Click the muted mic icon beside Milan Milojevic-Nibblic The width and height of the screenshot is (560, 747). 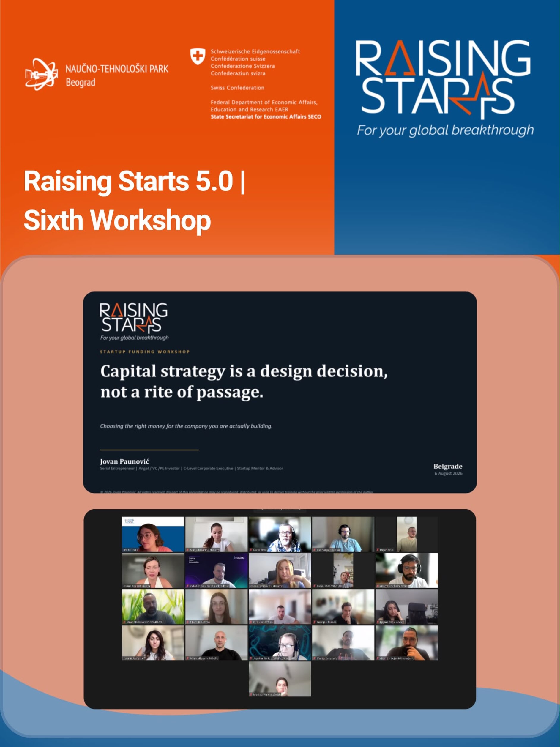tap(187, 658)
